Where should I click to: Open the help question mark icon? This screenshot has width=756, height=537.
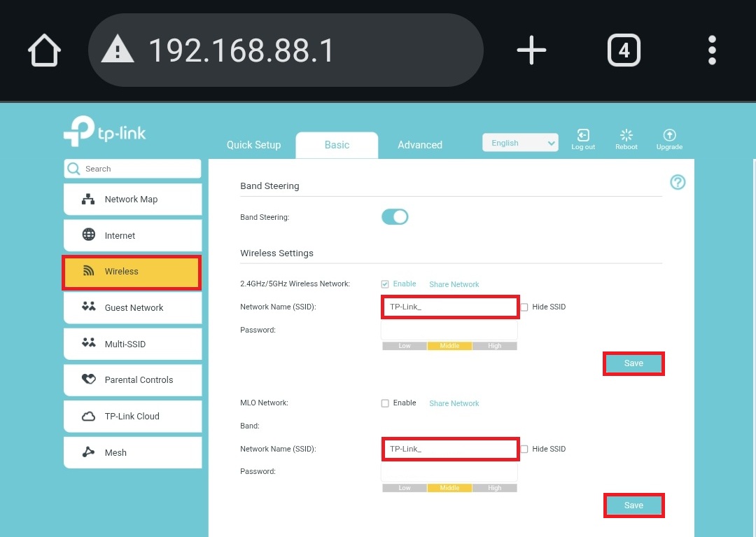pos(678,182)
